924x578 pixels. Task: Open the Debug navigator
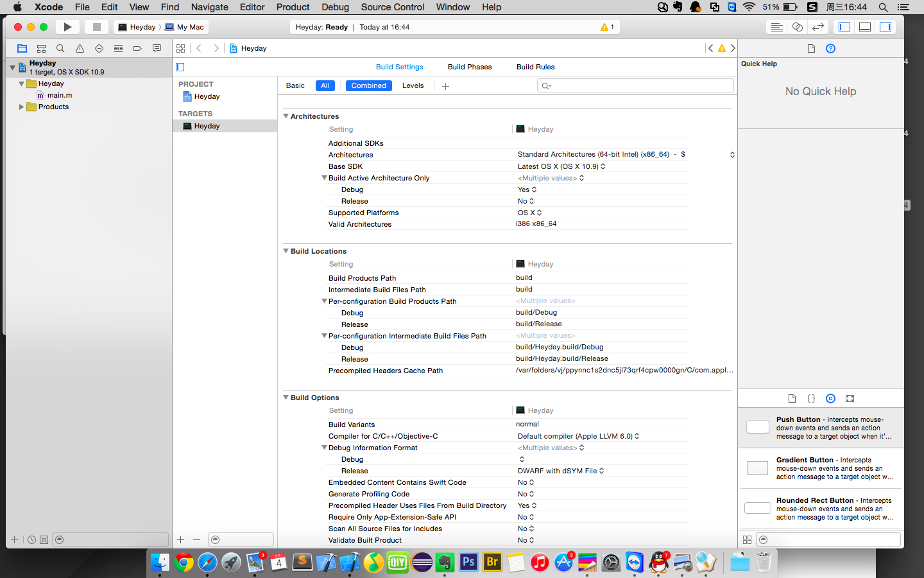(x=118, y=48)
